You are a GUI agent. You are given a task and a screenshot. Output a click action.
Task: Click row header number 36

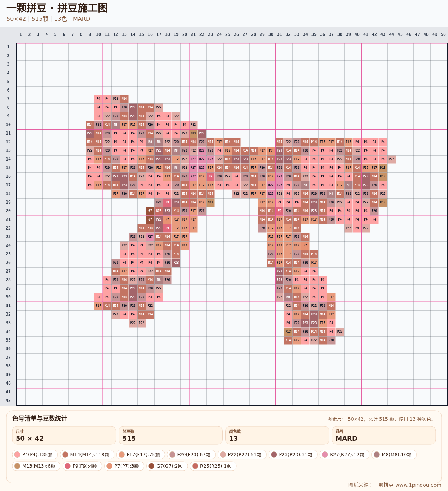tap(8, 349)
